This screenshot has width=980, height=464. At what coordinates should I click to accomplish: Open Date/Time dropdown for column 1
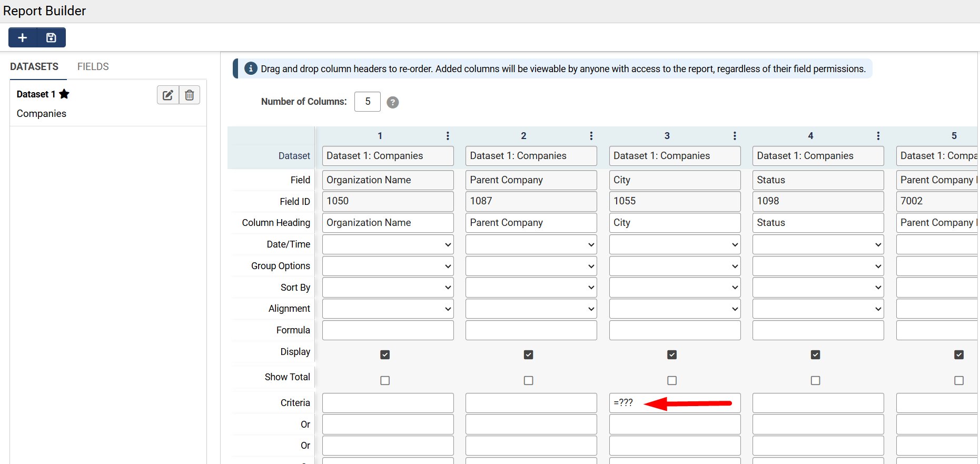coord(388,244)
